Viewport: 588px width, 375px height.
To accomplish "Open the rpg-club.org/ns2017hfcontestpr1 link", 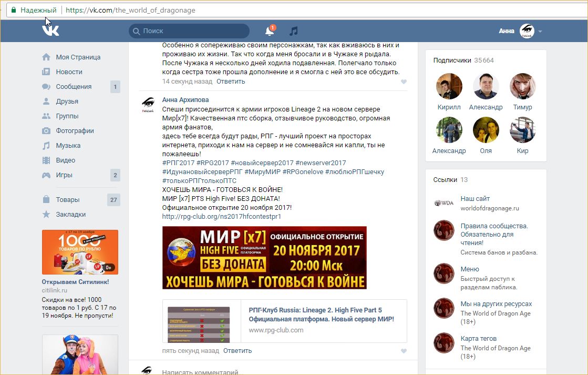I will point(221,217).
